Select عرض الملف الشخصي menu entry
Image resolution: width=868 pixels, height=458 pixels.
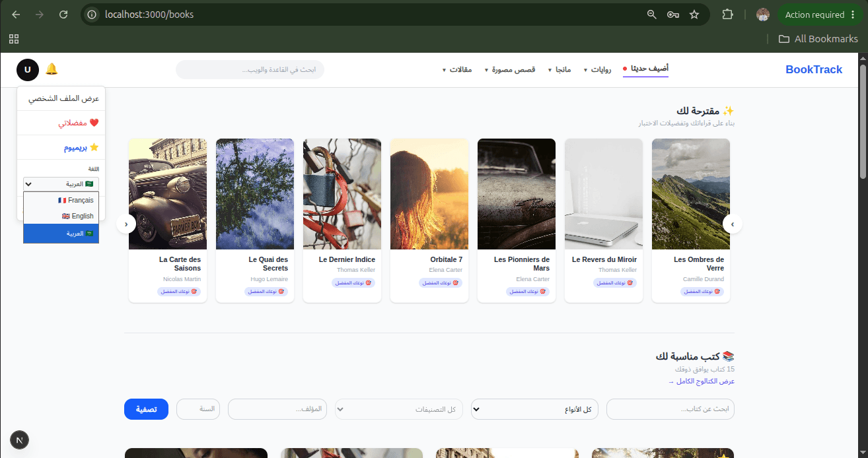pyautogui.click(x=61, y=98)
